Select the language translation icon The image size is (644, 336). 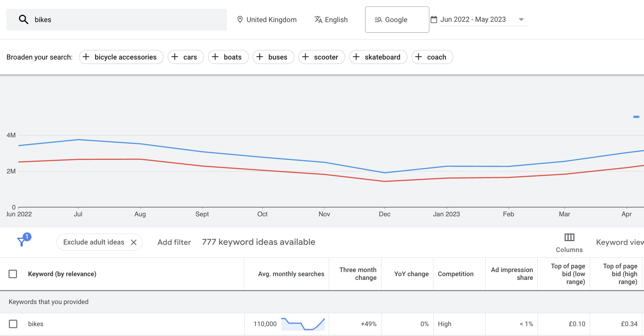318,19
